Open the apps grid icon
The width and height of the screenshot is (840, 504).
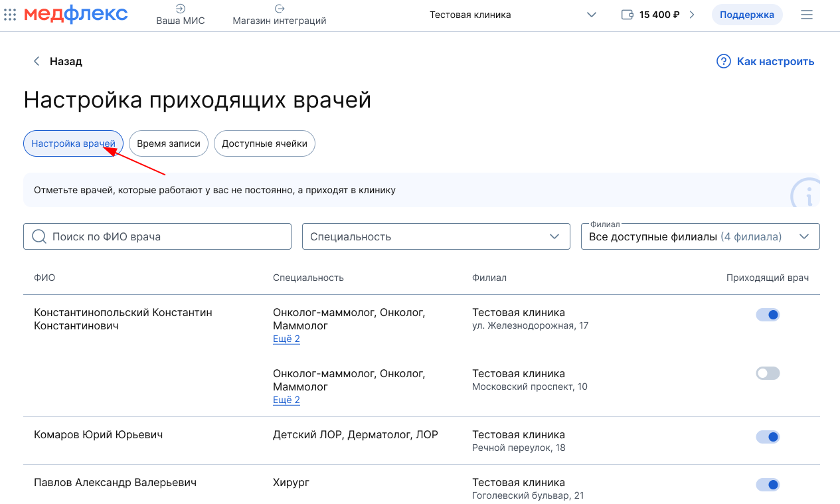[x=10, y=15]
